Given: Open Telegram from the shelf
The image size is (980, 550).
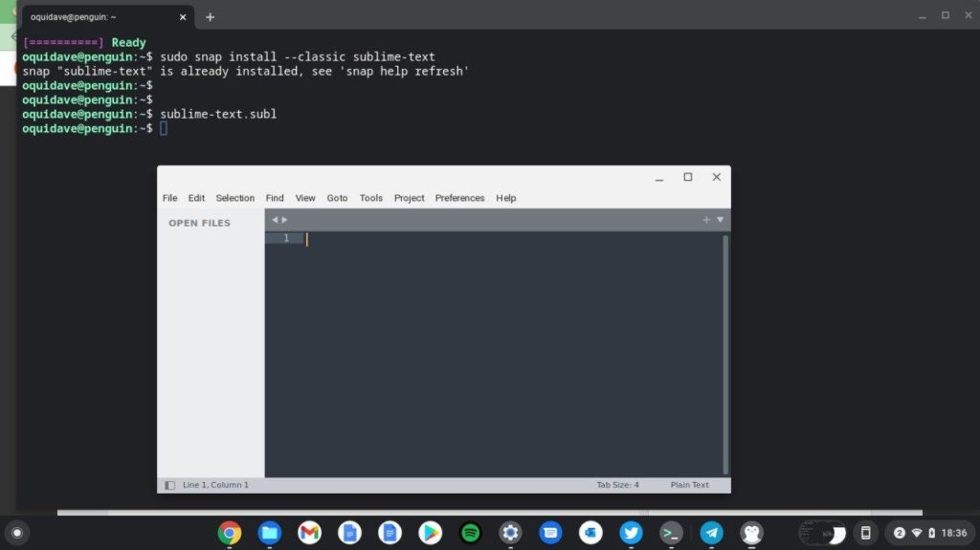Looking at the screenshot, I should coord(711,533).
